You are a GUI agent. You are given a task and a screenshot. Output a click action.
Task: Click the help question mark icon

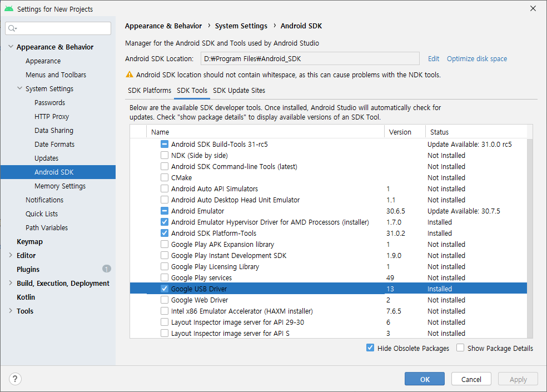coord(15,379)
